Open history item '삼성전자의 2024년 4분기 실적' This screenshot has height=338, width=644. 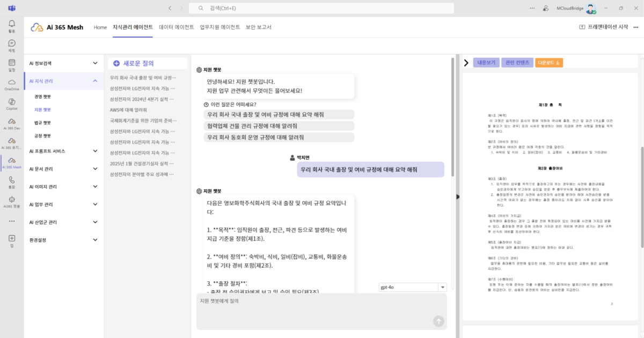pos(143,99)
